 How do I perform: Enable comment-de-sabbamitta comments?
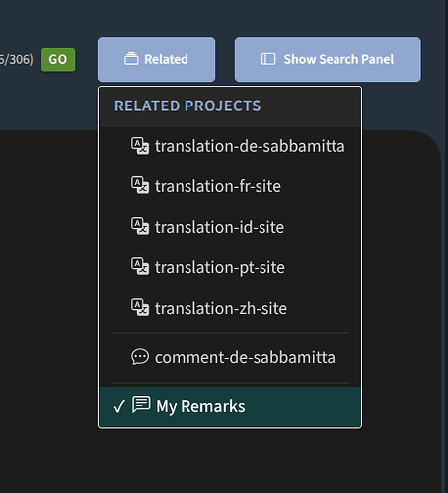pyautogui.click(x=230, y=357)
